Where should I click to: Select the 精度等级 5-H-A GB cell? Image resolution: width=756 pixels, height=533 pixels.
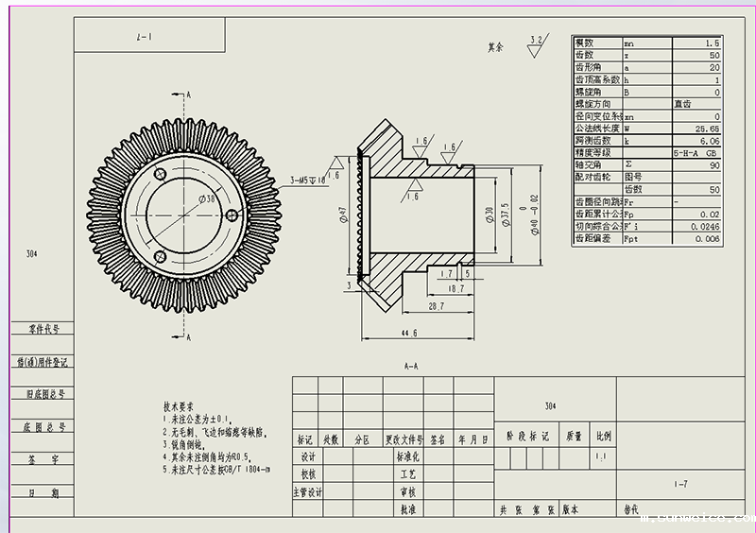pyautogui.click(x=697, y=152)
